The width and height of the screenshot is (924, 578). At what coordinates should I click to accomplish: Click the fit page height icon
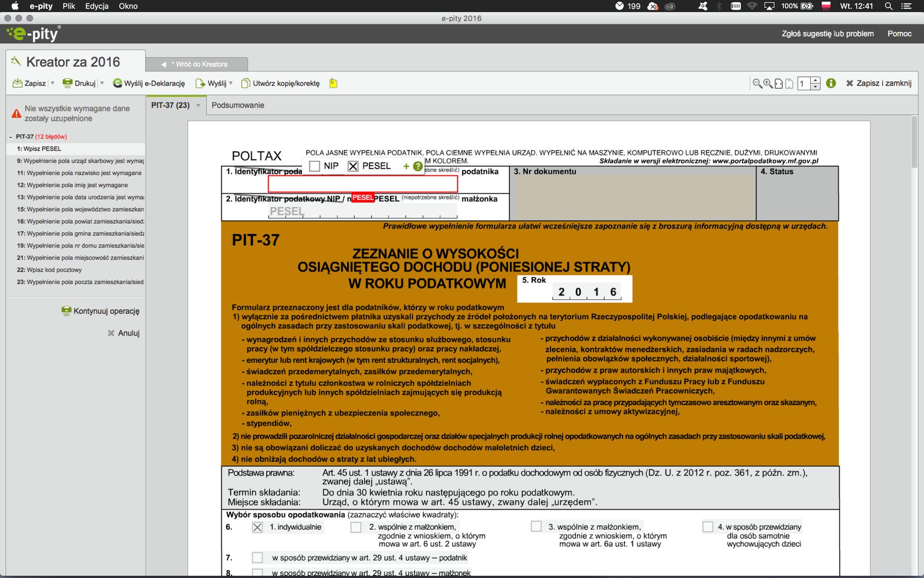(789, 83)
